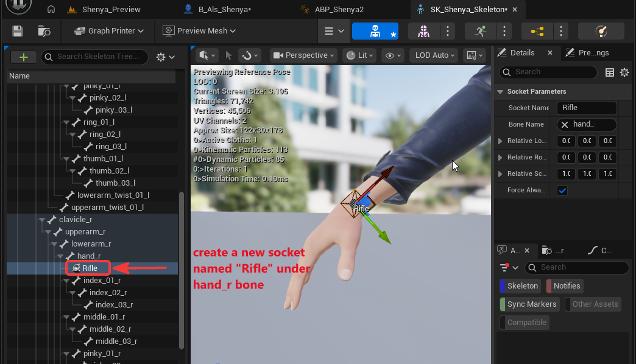Collapse the hand_r bone node
636x364 pixels.
click(60, 256)
